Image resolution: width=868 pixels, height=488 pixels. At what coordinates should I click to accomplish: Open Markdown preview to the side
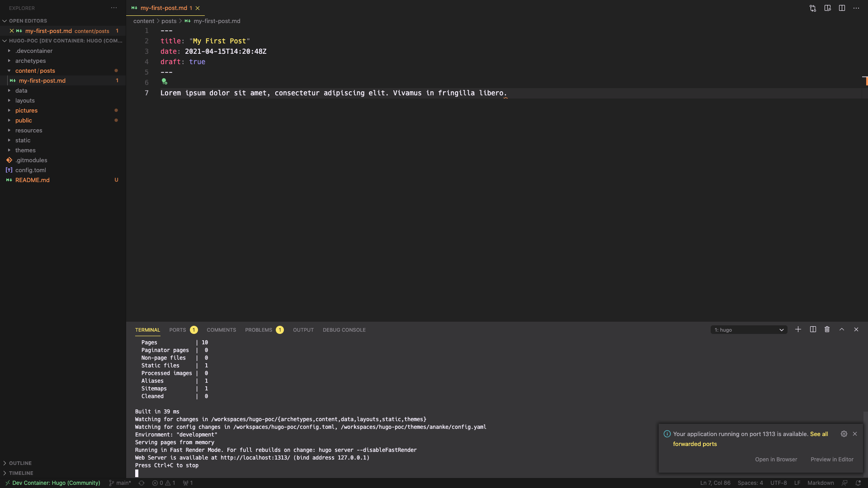tap(827, 8)
